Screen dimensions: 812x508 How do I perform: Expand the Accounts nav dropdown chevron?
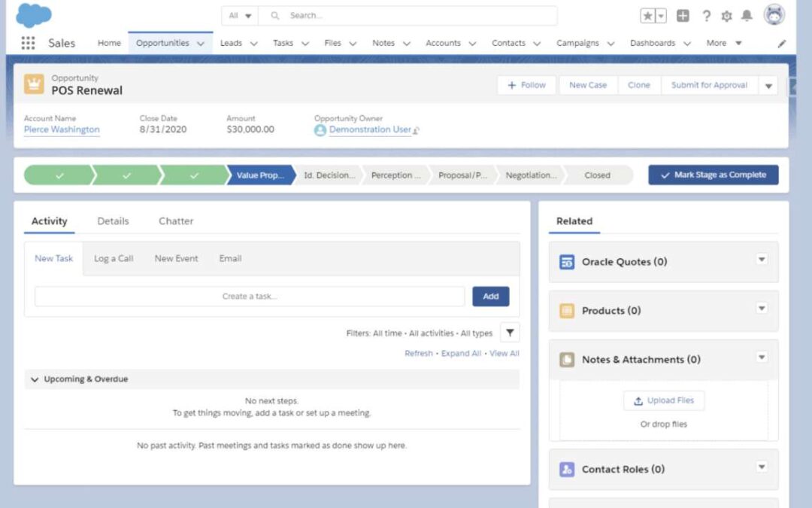pyautogui.click(x=472, y=44)
